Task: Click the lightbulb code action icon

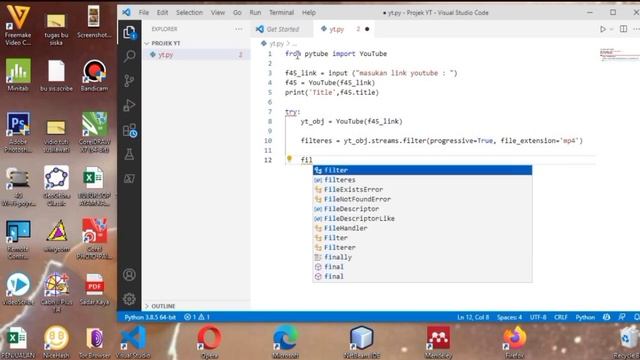Action: pyautogui.click(x=289, y=159)
